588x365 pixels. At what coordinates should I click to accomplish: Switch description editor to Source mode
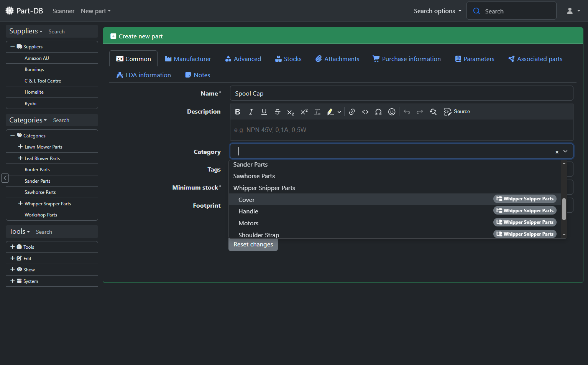click(457, 112)
